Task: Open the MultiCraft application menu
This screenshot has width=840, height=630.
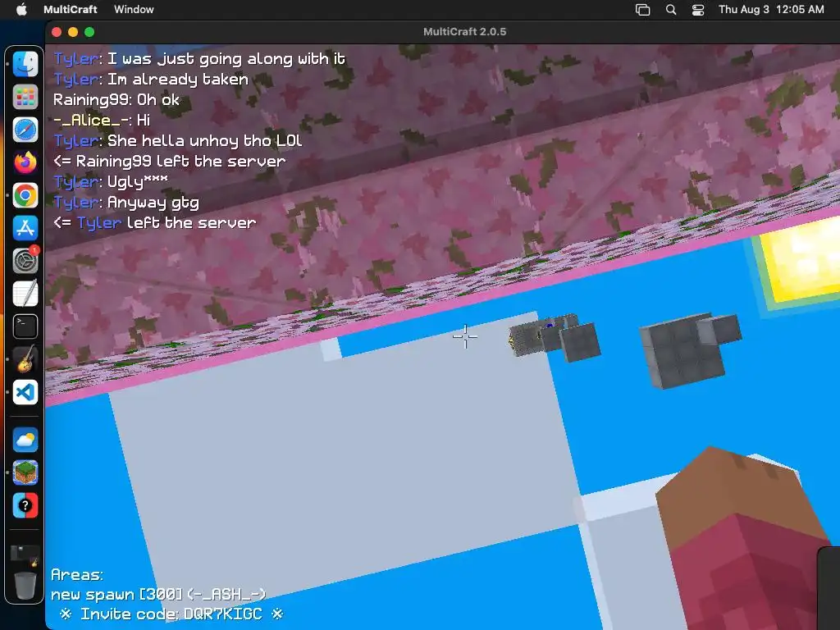Action: coord(71,10)
